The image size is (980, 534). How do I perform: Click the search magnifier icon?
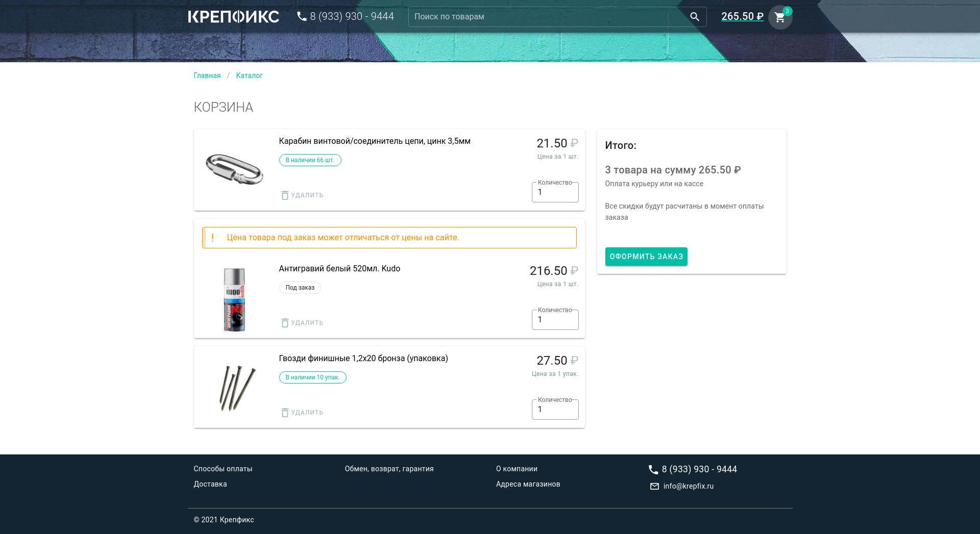point(694,17)
